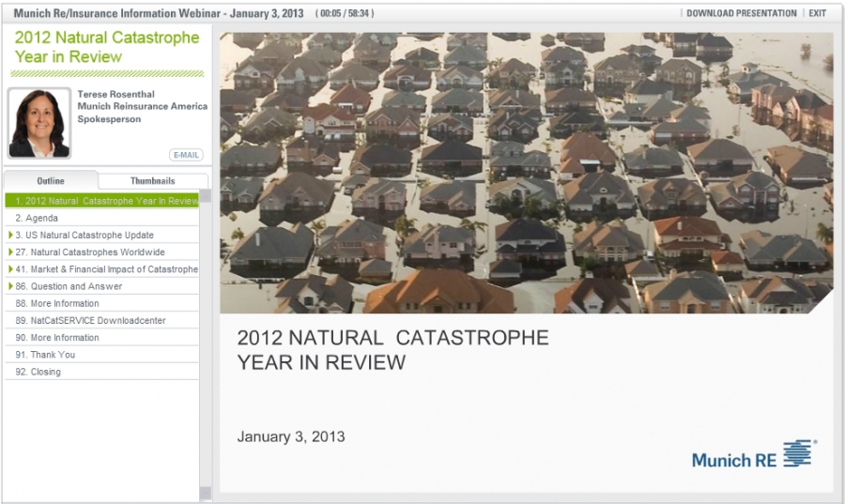Select slide 88 More Information
Screen dimensions: 845x504
pos(101,304)
